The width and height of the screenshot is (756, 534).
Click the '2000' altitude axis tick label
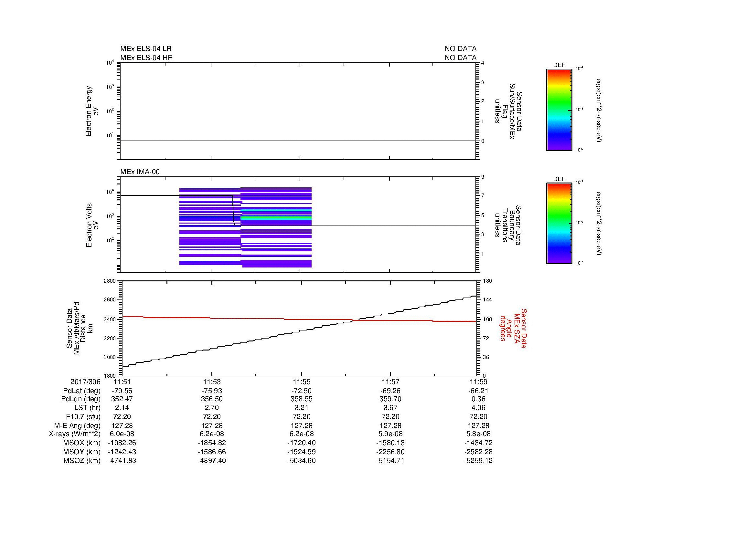tap(110, 357)
